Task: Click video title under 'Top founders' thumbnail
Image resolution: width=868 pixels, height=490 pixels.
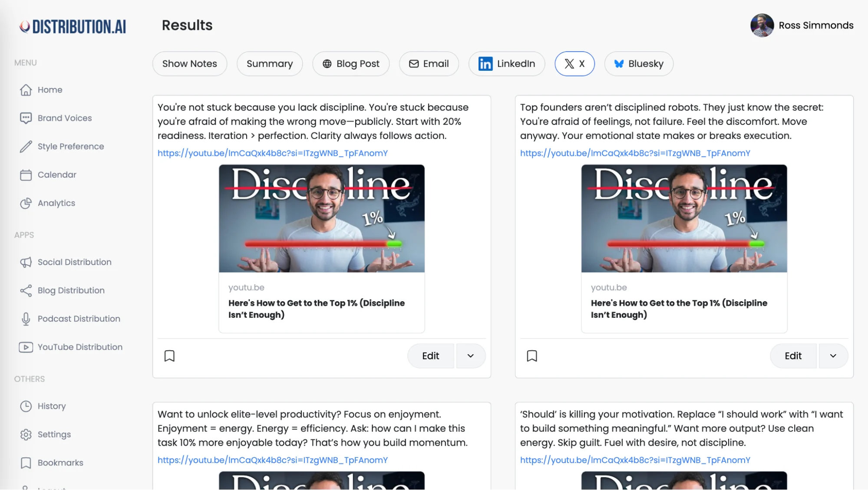Action: coord(679,309)
